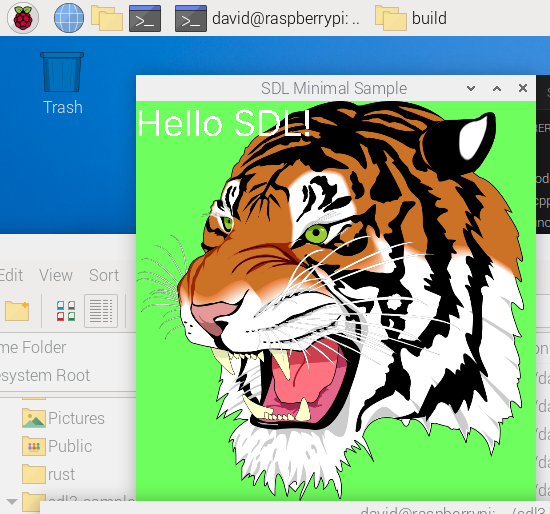Select the Trash desktop icon
The width and height of the screenshot is (550, 514).
[x=62, y=84]
